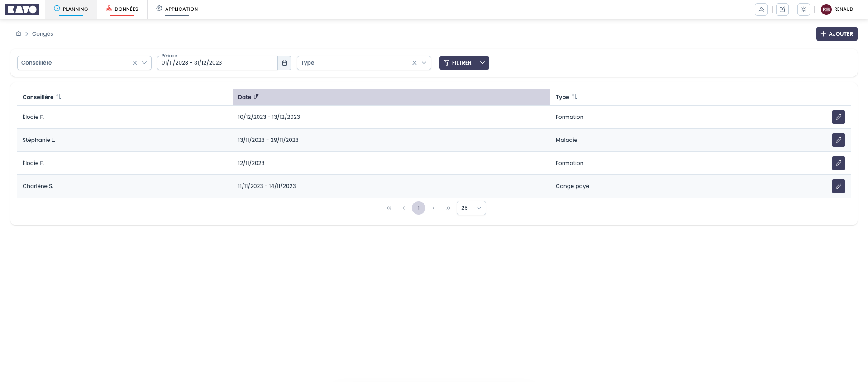
Task: Expand the Type dropdown
Action: pyautogui.click(x=424, y=63)
